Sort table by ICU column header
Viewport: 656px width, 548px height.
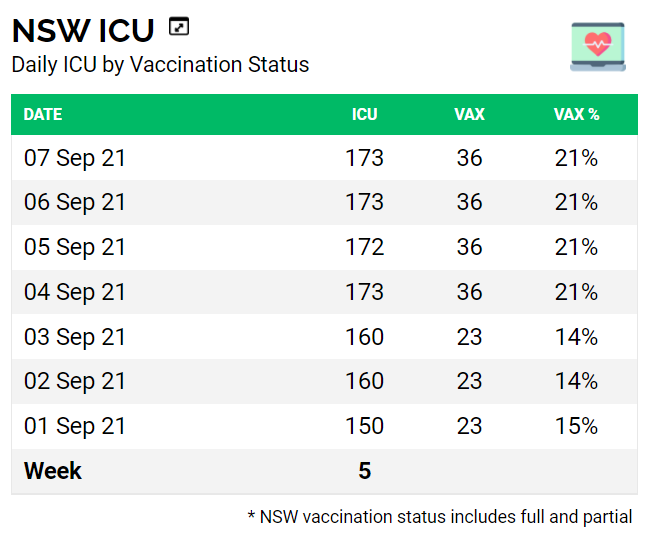coord(364,114)
